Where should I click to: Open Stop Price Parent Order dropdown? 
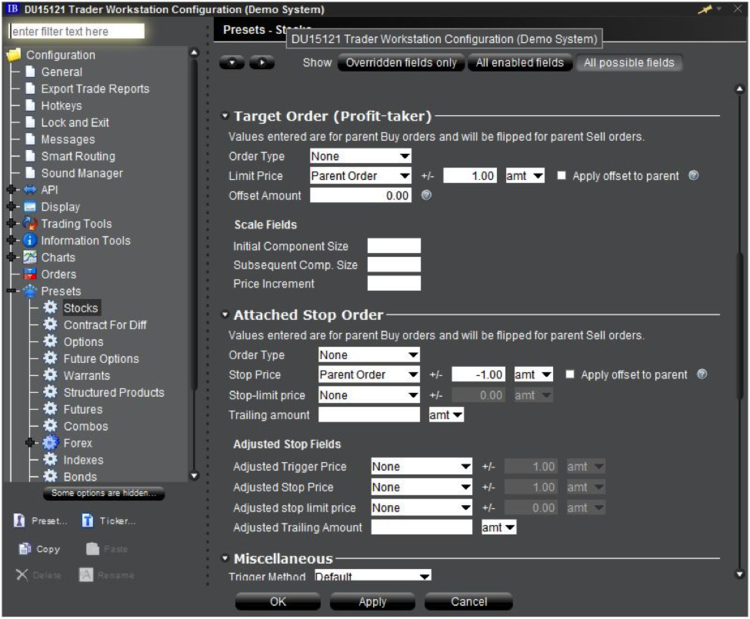(x=369, y=374)
